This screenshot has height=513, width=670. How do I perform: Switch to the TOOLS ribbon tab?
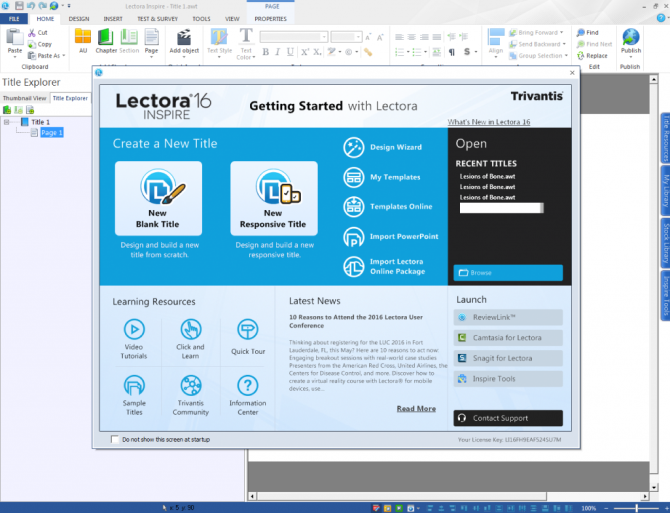coord(201,19)
